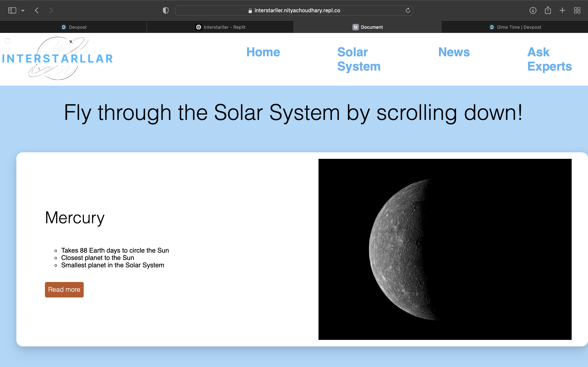This screenshot has width=588, height=367.
Task: Open the share sheet
Action: pos(548,10)
